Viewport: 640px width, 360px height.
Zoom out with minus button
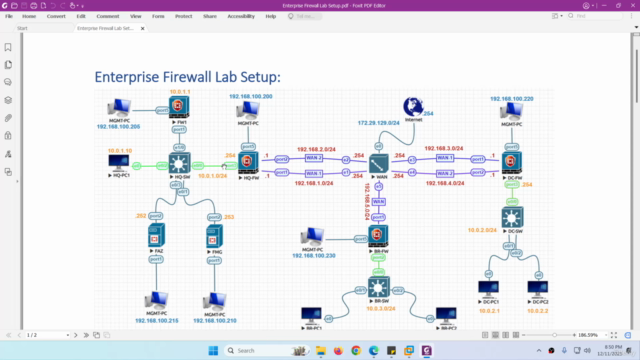[524, 335]
